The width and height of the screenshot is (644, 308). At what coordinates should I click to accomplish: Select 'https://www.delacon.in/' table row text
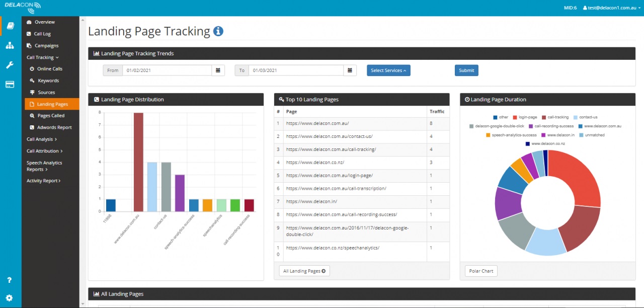click(x=311, y=202)
